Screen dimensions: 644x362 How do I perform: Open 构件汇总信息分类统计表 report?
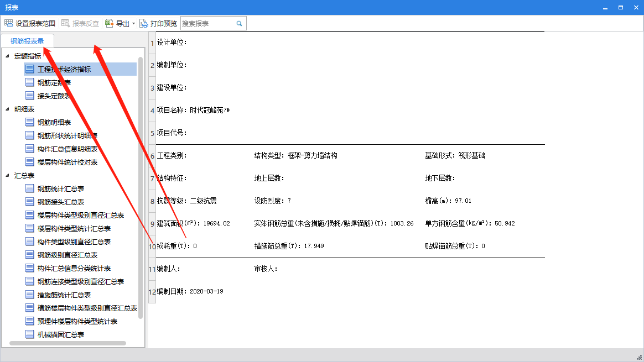click(x=74, y=269)
